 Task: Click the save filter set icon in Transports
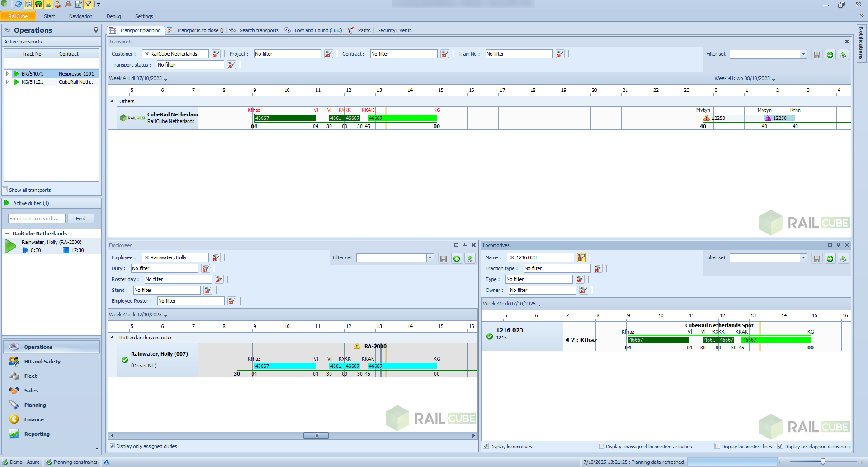pyautogui.click(x=816, y=55)
